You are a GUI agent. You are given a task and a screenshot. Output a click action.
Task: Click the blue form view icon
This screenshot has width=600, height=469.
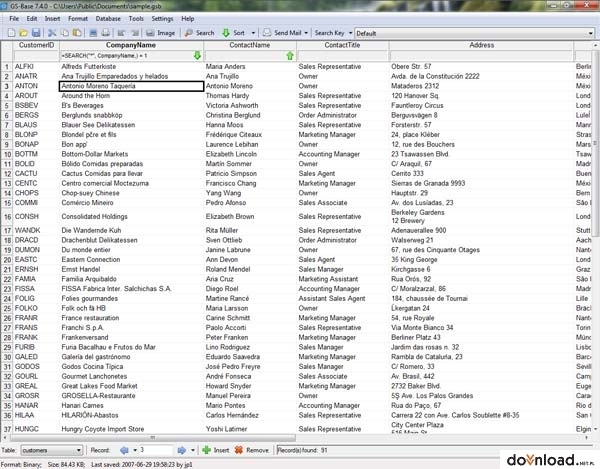[x=93, y=33]
